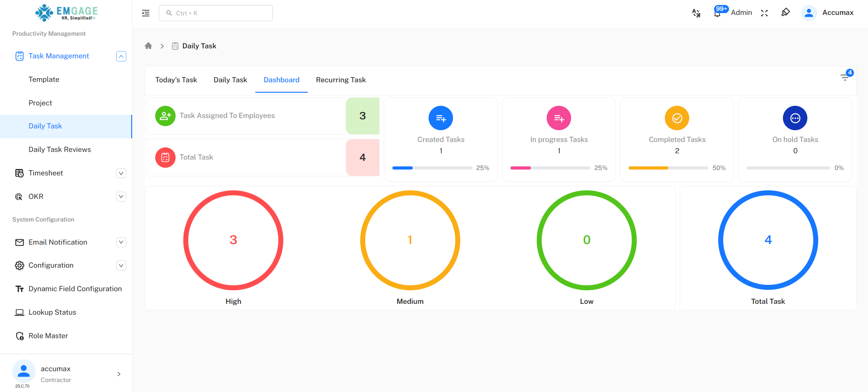Image resolution: width=868 pixels, height=392 pixels.
Task: Expand the Timesheet menu
Action: [x=121, y=173]
